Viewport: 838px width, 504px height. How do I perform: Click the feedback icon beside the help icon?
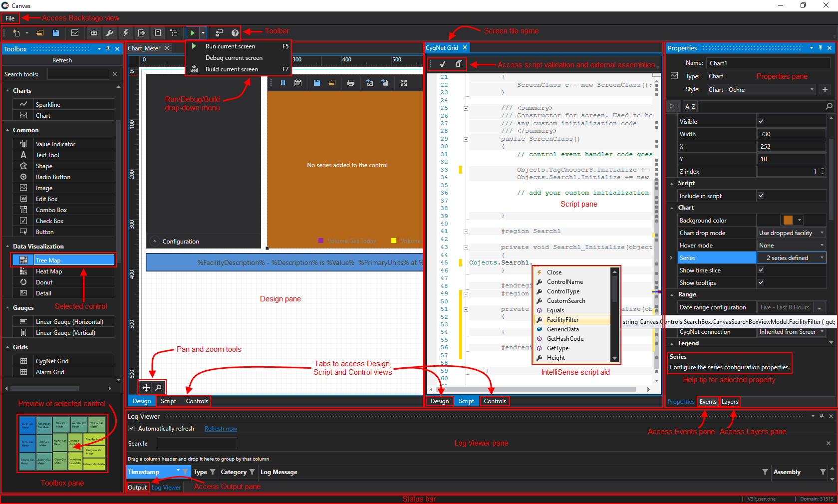[219, 33]
